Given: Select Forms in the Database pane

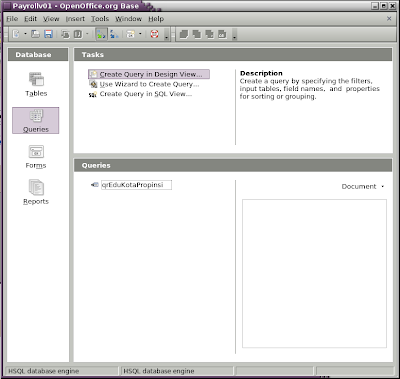Looking at the screenshot, I should [x=36, y=157].
